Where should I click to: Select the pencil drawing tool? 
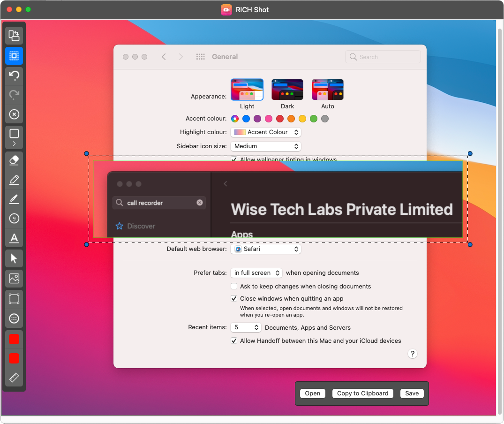click(x=14, y=180)
